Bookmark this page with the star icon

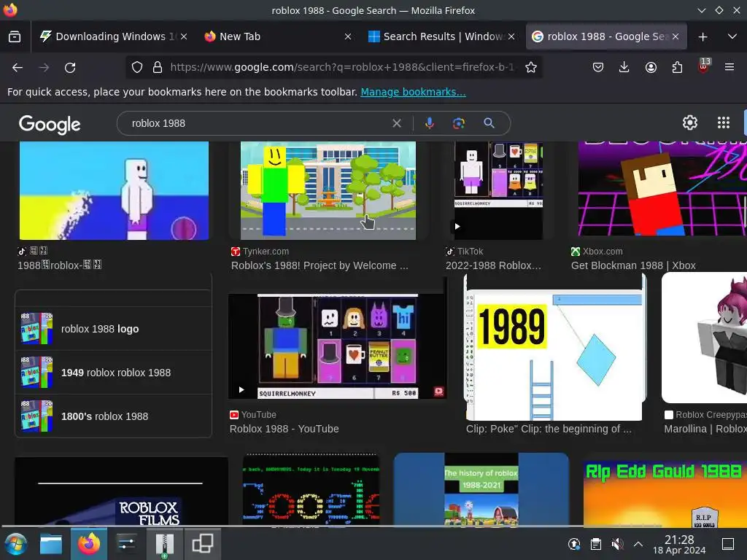click(x=531, y=67)
